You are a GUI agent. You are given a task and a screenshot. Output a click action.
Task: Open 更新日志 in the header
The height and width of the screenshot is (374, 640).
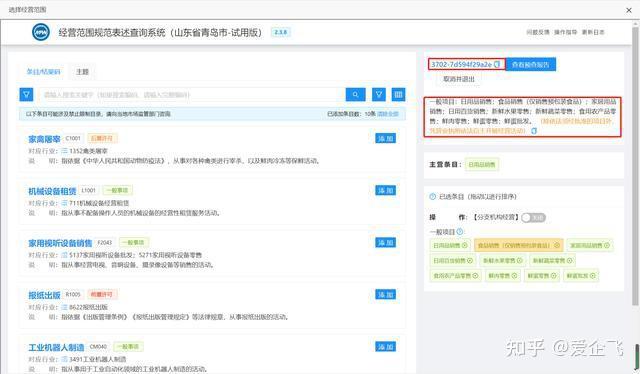pos(593,32)
